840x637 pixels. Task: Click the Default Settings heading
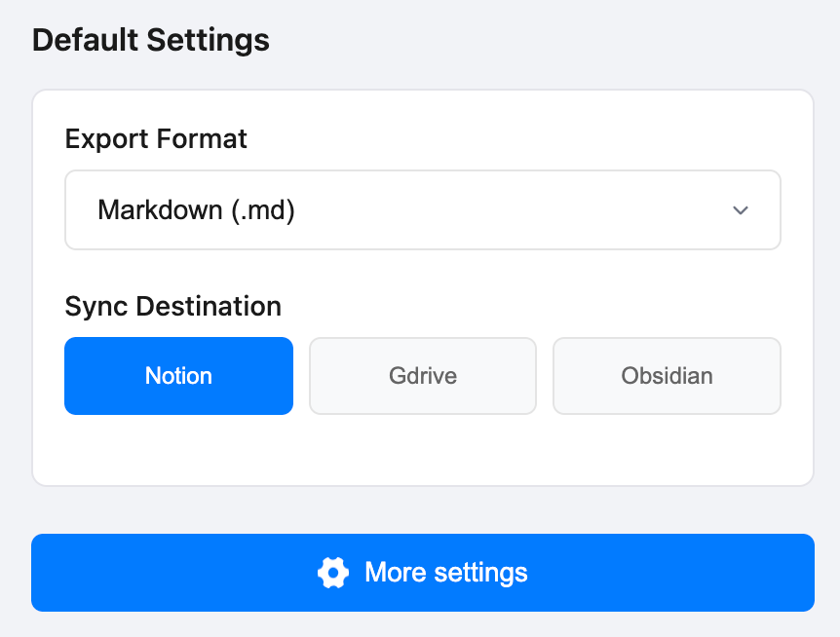point(150,40)
